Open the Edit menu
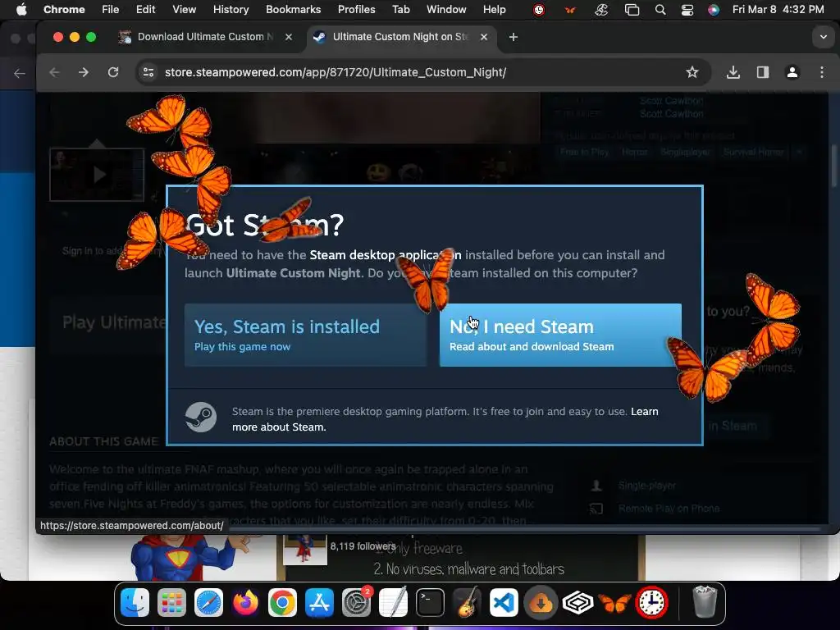The image size is (840, 630). (145, 10)
